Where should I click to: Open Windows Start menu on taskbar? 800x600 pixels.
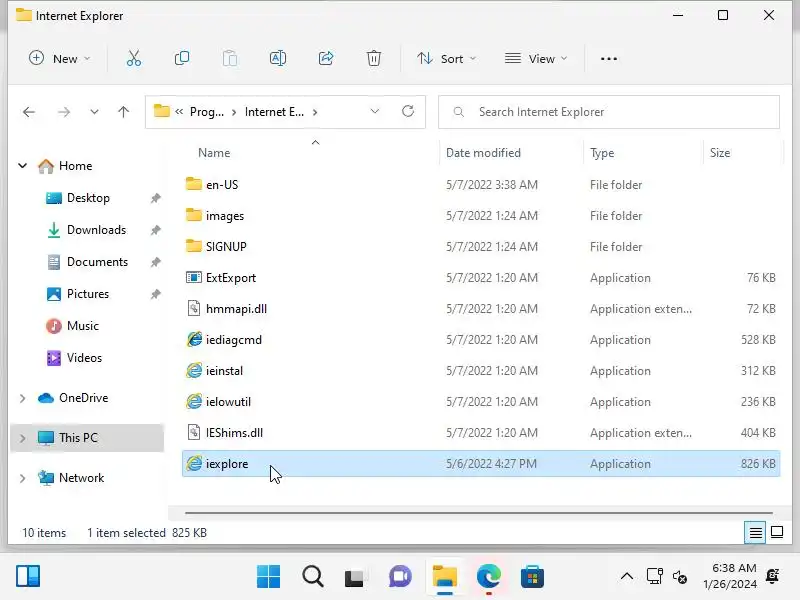(268, 577)
